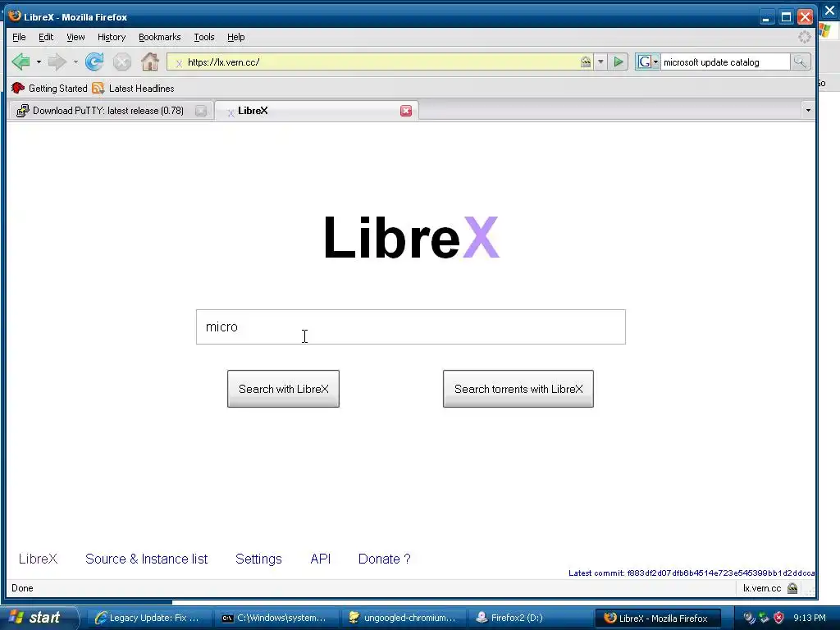Click the Stop loading button
840x630 pixels.
[x=122, y=62]
